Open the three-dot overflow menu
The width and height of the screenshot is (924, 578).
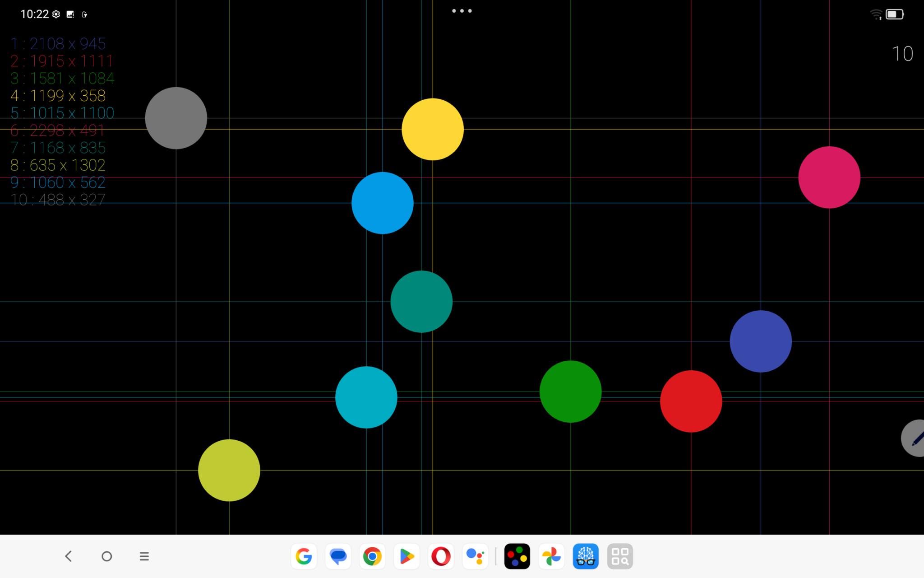click(462, 10)
